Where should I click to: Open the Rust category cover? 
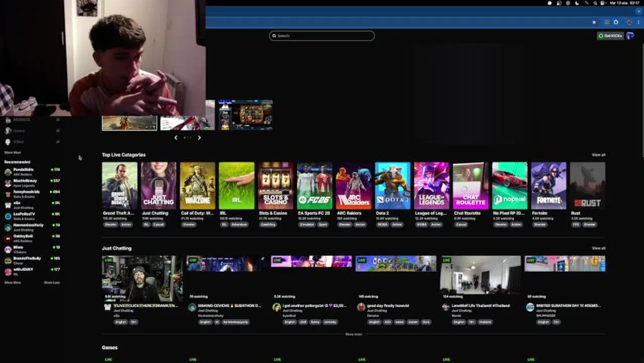click(x=588, y=186)
